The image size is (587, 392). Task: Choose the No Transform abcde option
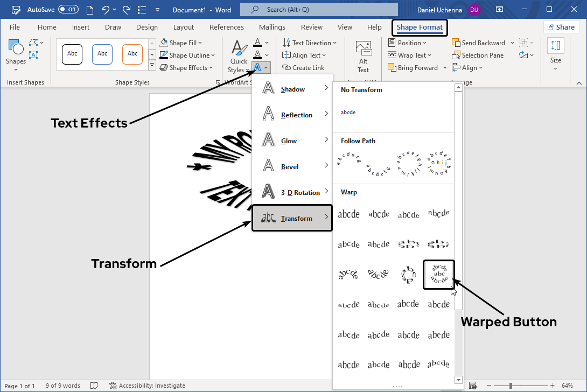coord(348,113)
